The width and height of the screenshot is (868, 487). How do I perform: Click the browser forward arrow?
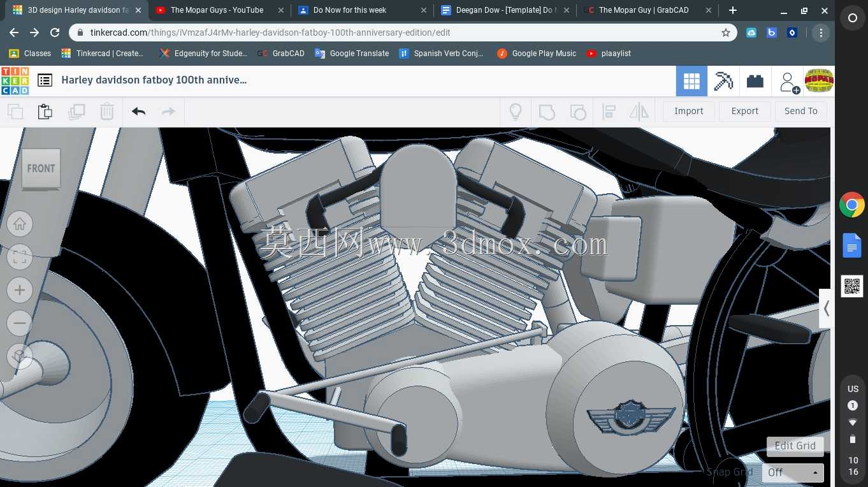pyautogui.click(x=34, y=33)
